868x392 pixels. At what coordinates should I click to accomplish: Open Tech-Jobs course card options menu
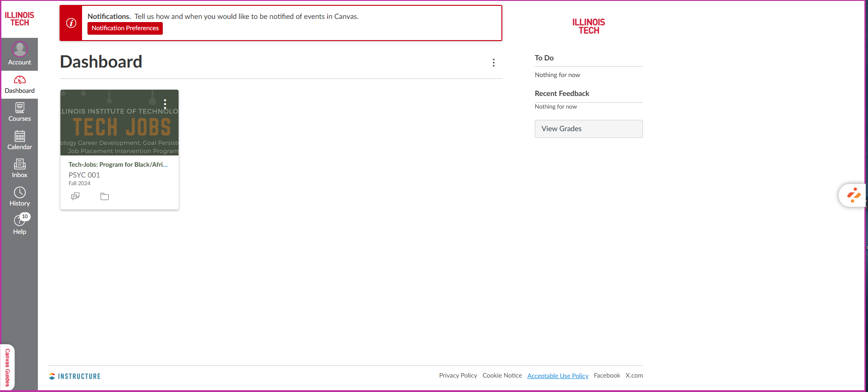pyautogui.click(x=165, y=104)
